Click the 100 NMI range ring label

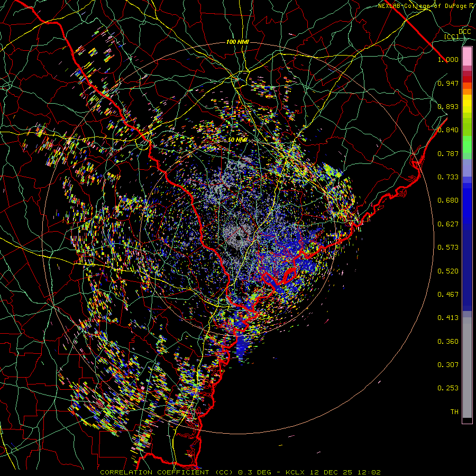237,42
